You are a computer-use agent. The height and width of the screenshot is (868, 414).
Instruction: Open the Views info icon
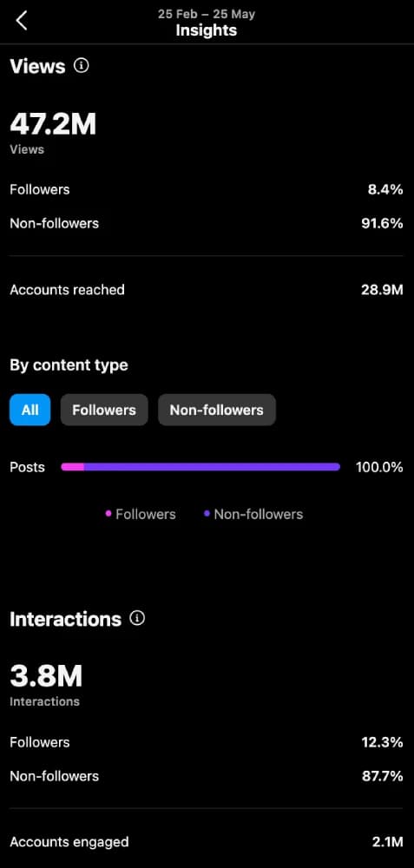click(82, 66)
